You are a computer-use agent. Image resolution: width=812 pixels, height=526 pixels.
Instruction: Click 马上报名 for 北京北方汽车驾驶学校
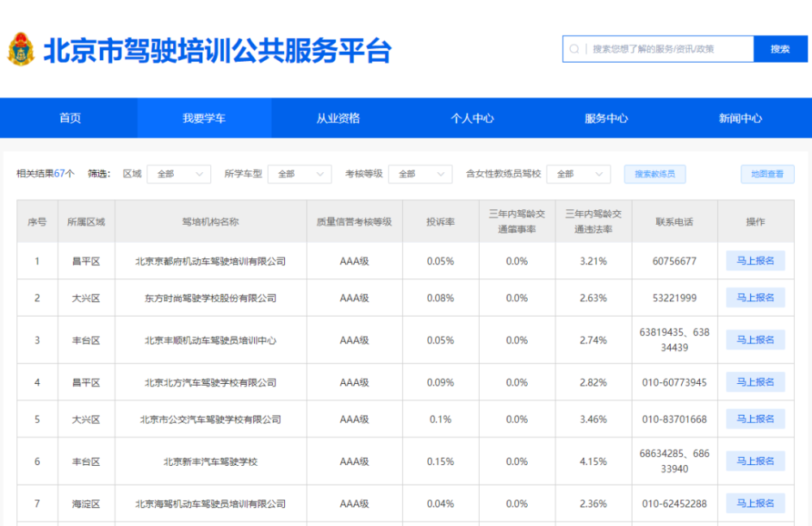click(x=755, y=382)
